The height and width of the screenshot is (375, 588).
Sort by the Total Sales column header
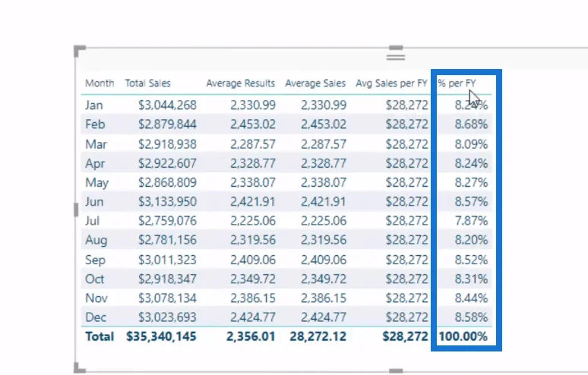(147, 84)
